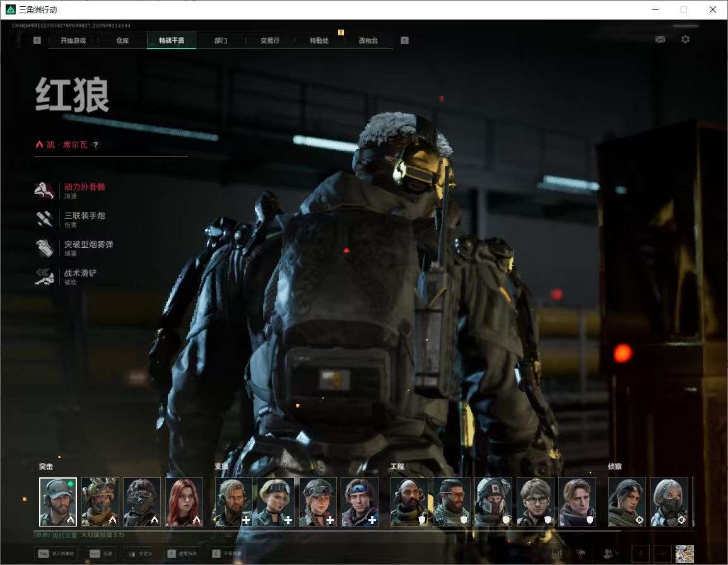Select the engineer wearing full face mask helmet

click(x=493, y=502)
